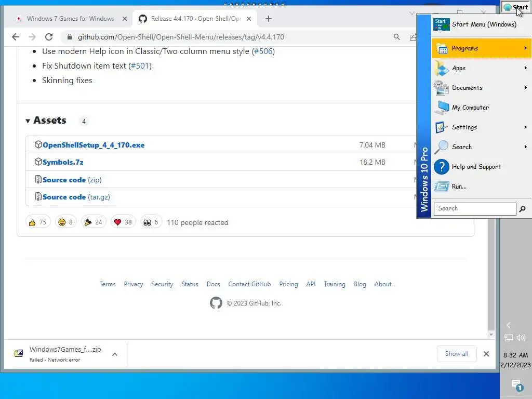Click the laugh reaction with 8
Viewport: 532px width, 399px height.
click(x=66, y=222)
